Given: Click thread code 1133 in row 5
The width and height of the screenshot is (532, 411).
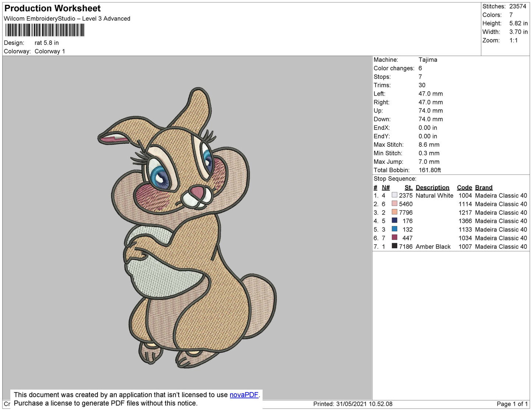Looking at the screenshot, I should point(465,230).
